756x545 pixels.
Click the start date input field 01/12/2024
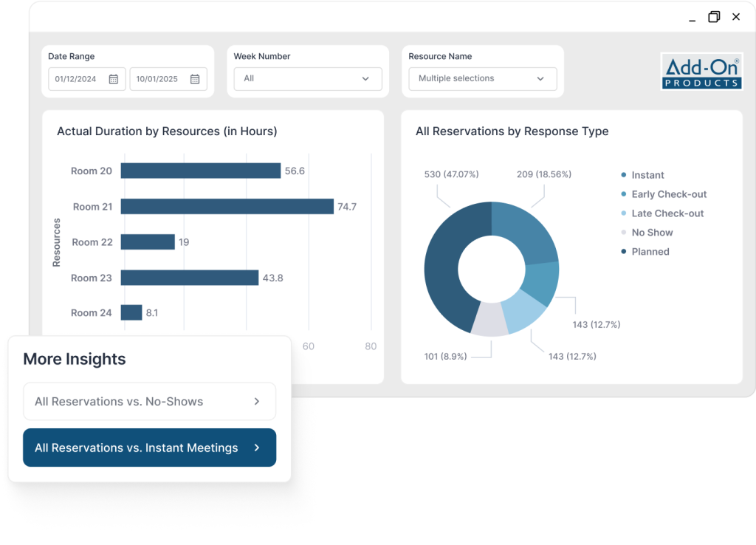78,79
